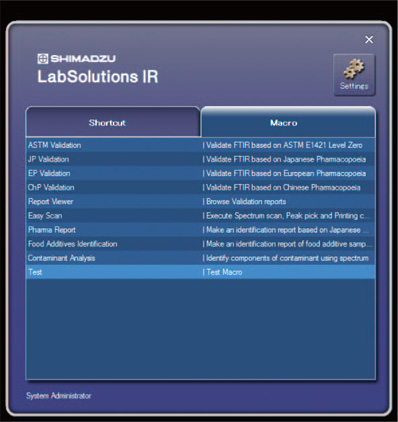398x422 pixels.
Task: Click the System Administrator user label
Action: point(59,396)
